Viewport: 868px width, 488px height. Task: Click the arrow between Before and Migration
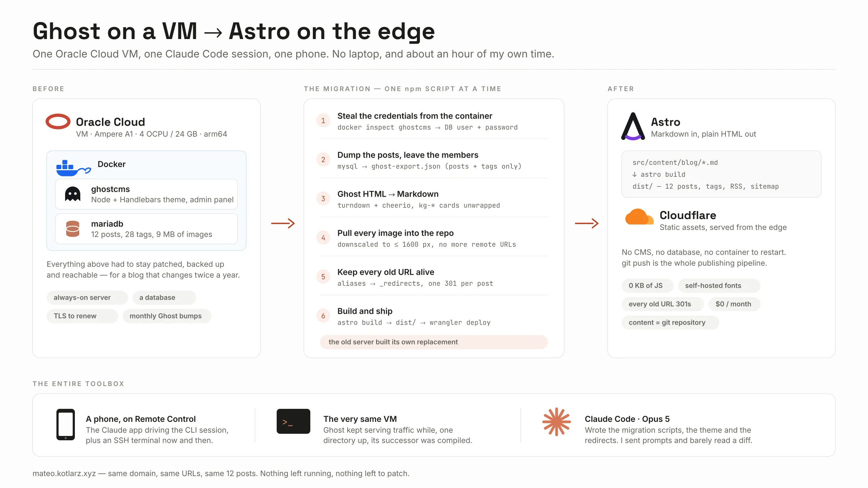(x=283, y=223)
